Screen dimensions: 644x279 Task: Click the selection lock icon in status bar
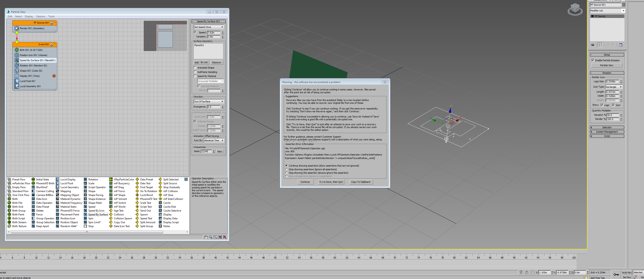pos(526,273)
